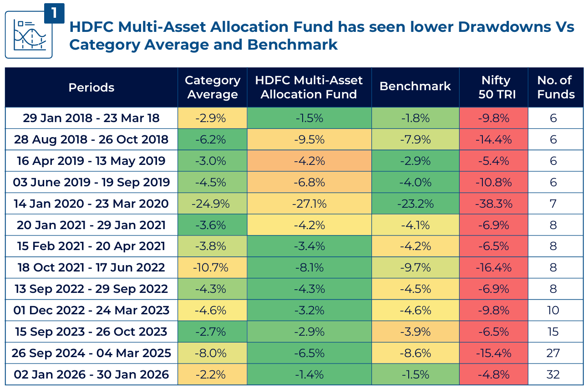The width and height of the screenshot is (588, 389).
Task: Click the page title heading text
Action: [x=321, y=36]
